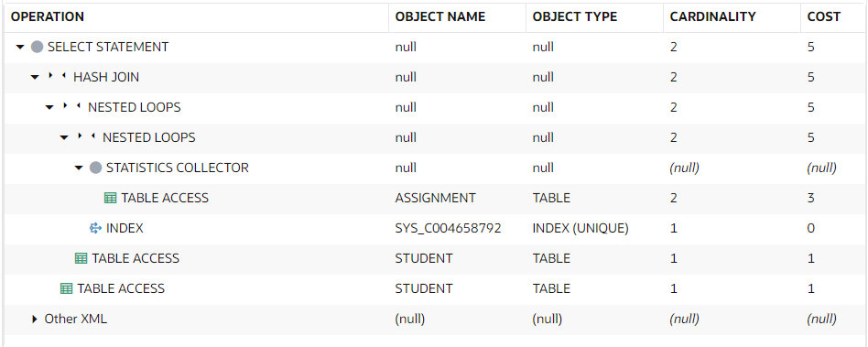Collapse the SELECT STATEMENT node
Screen dimensions: 868x347
(20, 47)
